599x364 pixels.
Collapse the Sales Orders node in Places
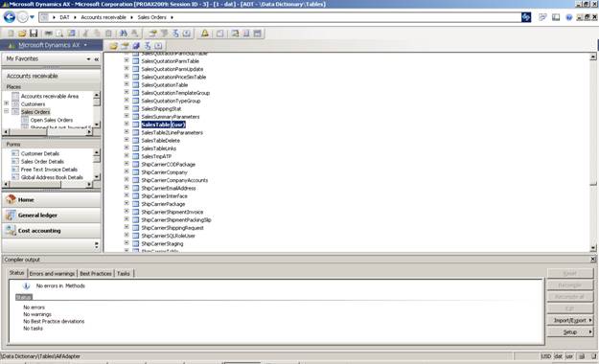6,111
